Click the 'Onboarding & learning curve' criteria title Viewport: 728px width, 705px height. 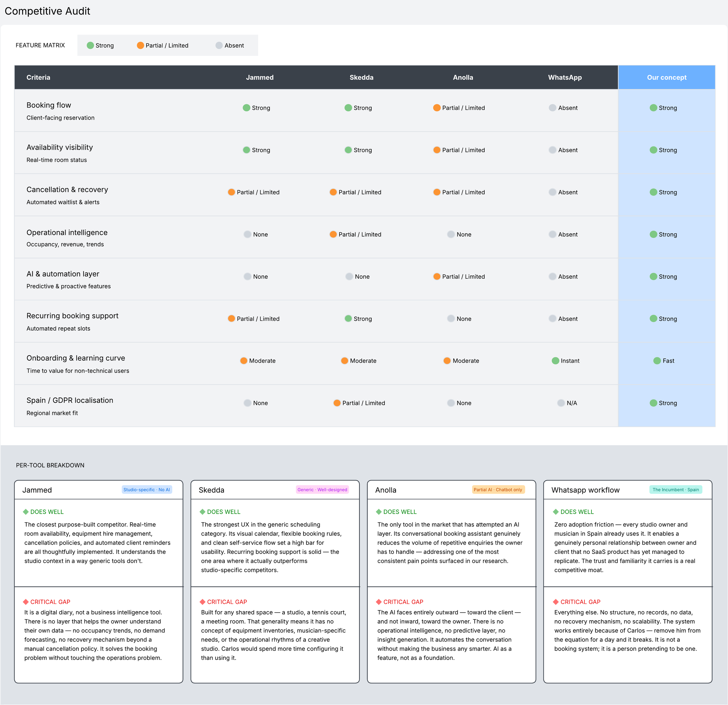(76, 358)
